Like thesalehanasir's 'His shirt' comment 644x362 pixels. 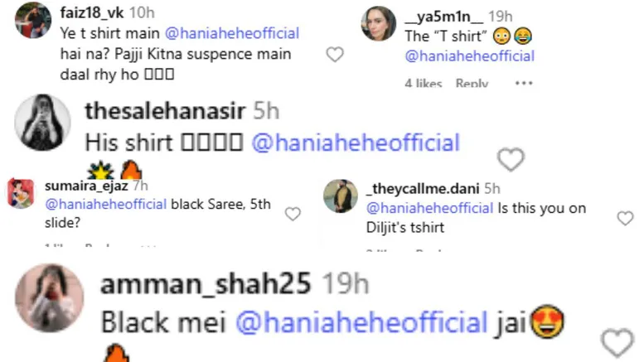(511, 158)
